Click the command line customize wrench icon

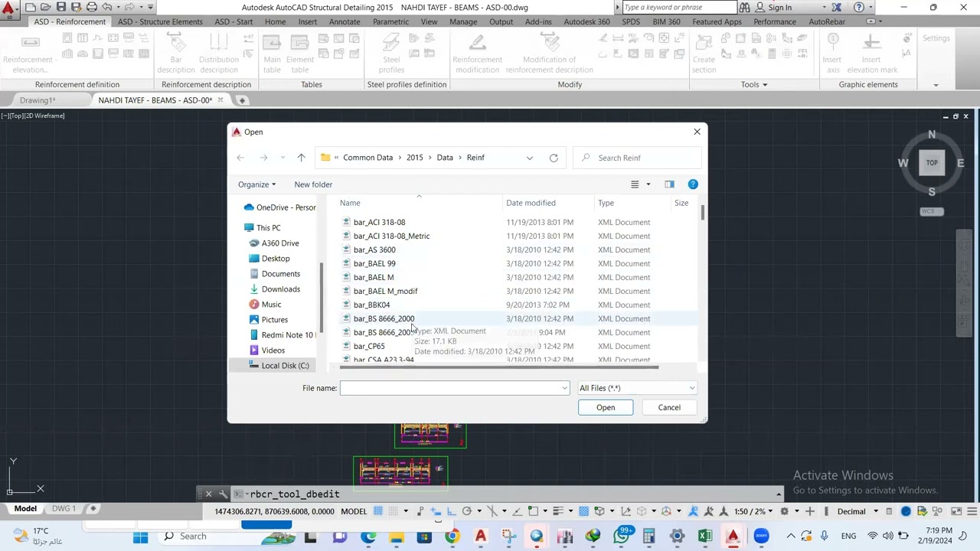[x=223, y=494]
